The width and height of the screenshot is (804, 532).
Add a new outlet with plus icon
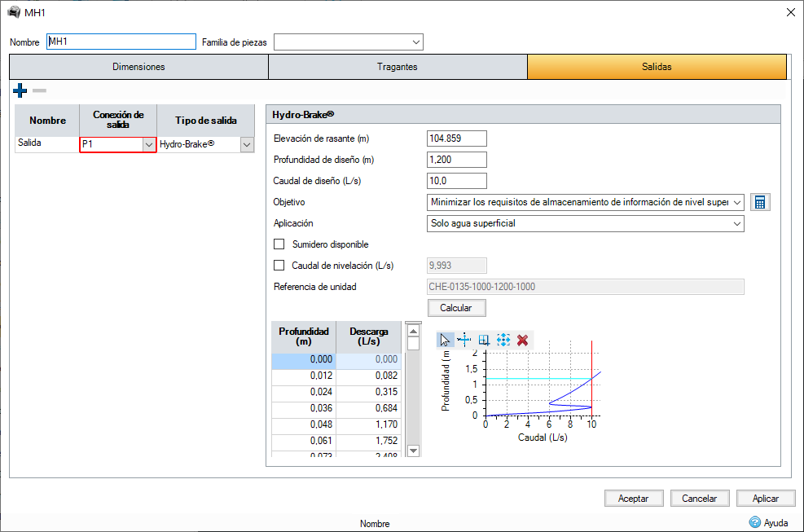tap(20, 90)
